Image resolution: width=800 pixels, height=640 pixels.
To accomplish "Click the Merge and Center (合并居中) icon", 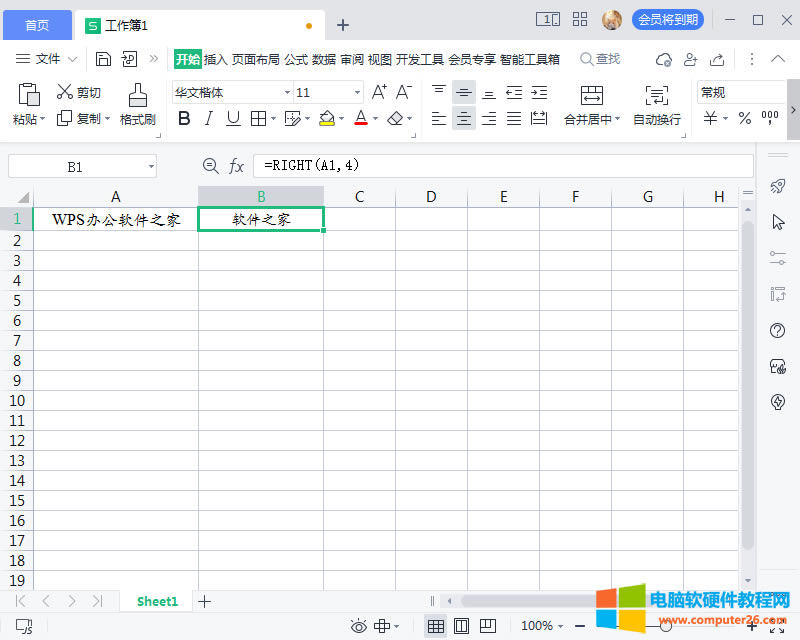I will click(592, 95).
